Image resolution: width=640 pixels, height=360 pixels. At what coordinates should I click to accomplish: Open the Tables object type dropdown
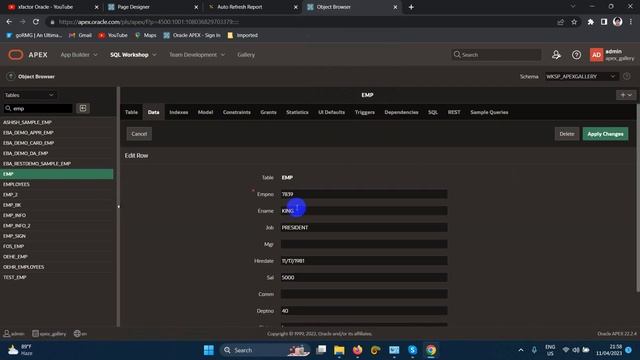(x=29, y=95)
